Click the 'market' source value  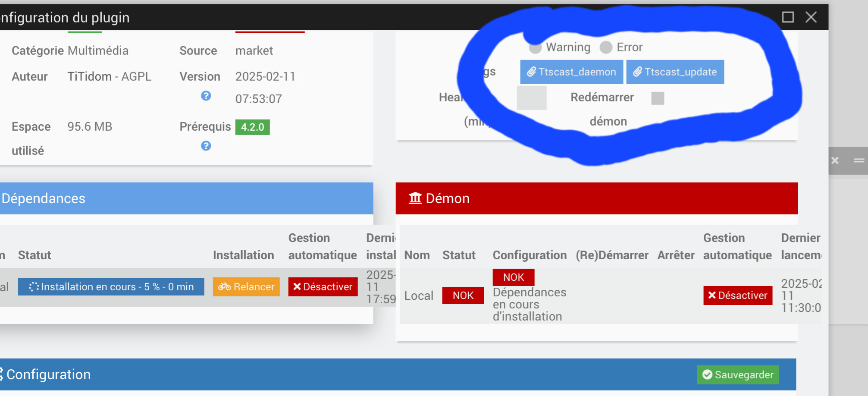point(254,51)
